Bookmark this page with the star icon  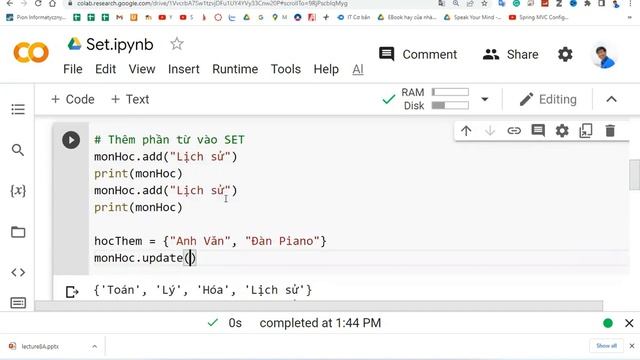pyautogui.click(x=484, y=3)
